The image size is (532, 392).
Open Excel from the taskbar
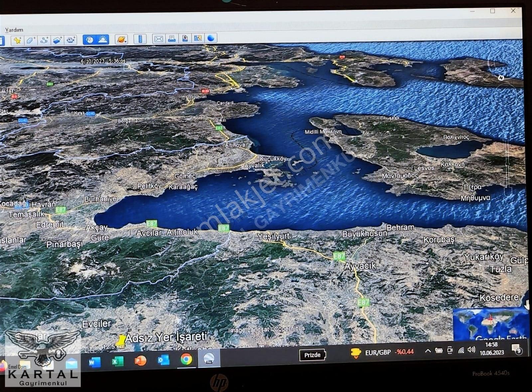(x=117, y=361)
